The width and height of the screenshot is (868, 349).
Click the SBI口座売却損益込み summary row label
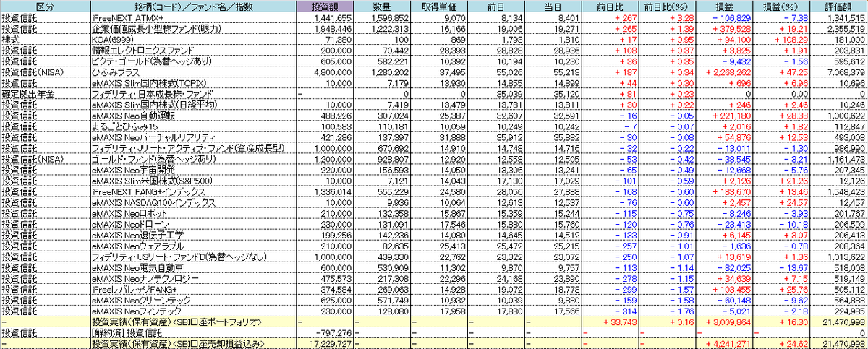click(x=192, y=342)
